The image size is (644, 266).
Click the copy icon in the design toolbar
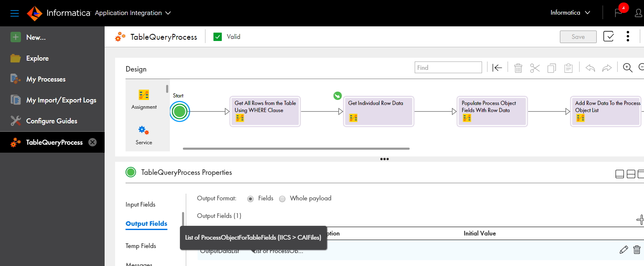pos(552,68)
